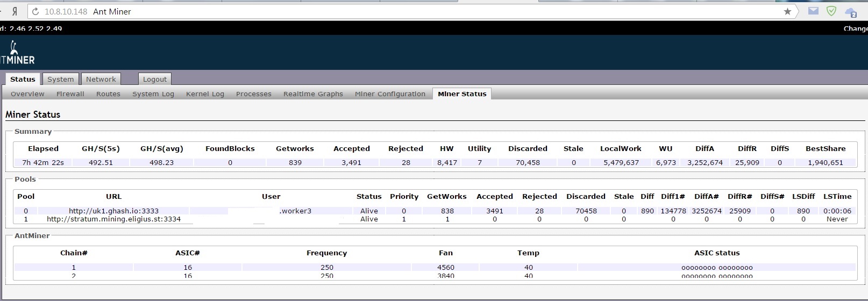The height and width of the screenshot is (301, 868).
Task: Click the HW errors value 8,417
Action: 447,162
